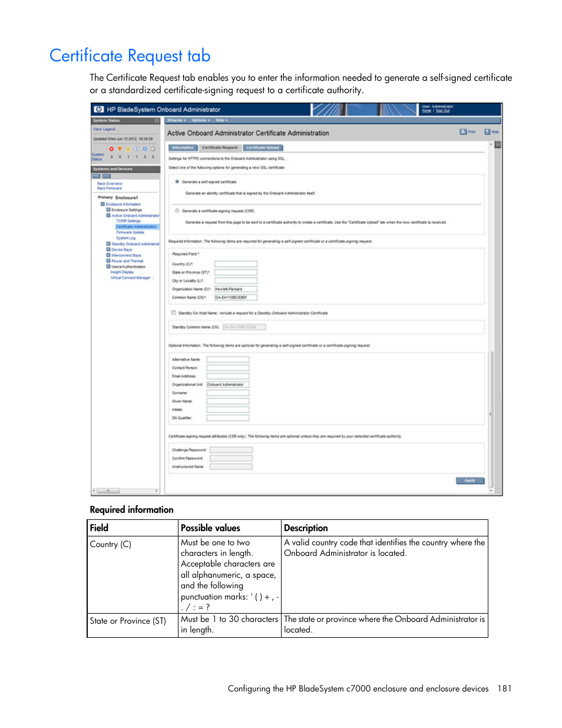Image resolution: width=562 pixels, height=728 pixels.
Task: Select the Certificate Request tab
Action: [x=220, y=147]
